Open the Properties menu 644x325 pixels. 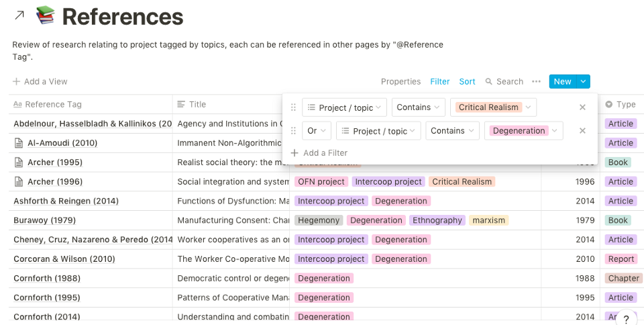[x=400, y=82]
